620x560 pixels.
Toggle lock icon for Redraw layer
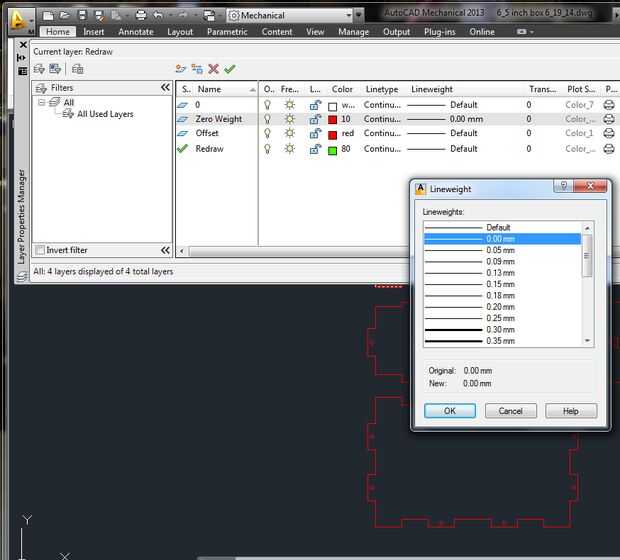pos(315,149)
